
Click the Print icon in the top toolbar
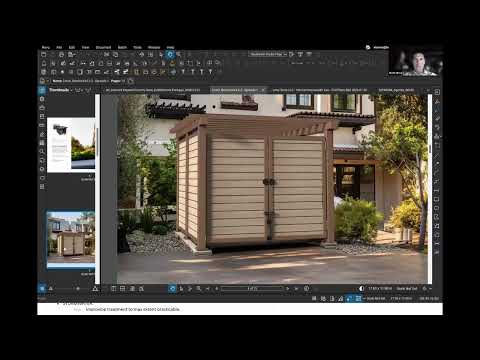(61, 54)
